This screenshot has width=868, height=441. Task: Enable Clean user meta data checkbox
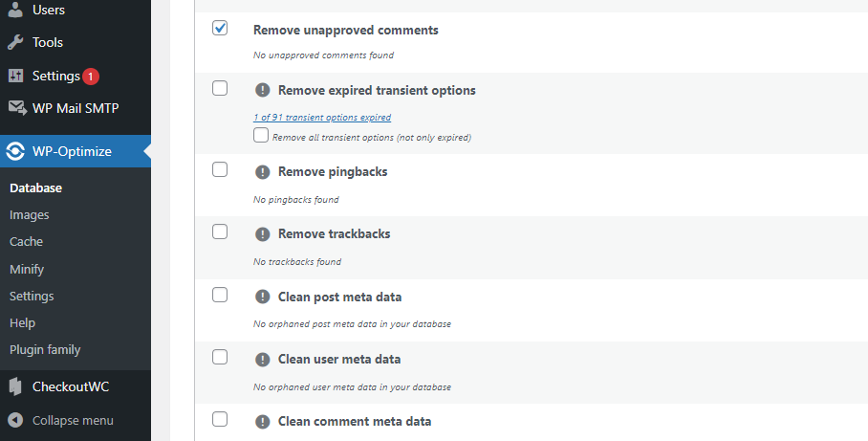tap(220, 357)
